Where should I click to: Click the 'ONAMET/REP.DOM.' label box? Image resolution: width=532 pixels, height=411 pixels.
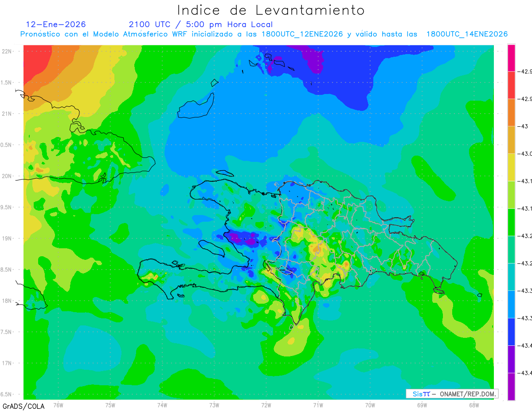(452, 394)
